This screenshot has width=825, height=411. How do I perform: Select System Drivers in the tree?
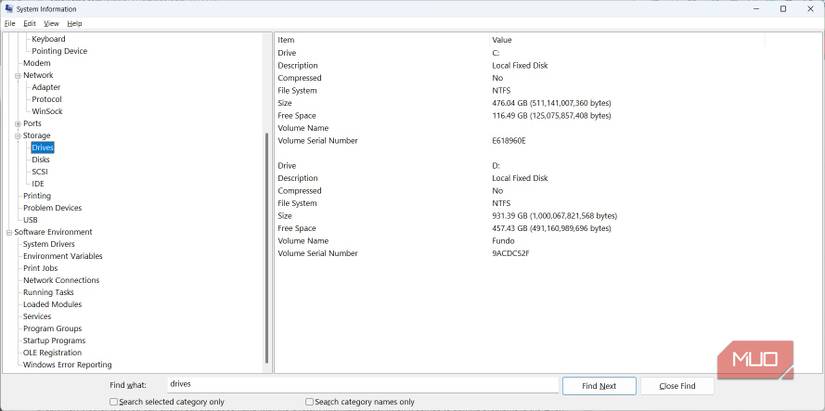[x=48, y=244]
